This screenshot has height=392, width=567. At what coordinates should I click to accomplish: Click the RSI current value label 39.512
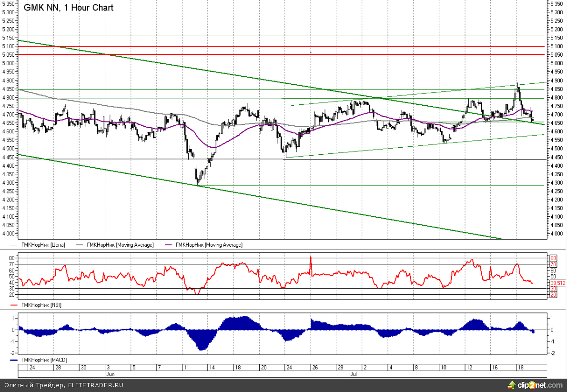(x=557, y=283)
